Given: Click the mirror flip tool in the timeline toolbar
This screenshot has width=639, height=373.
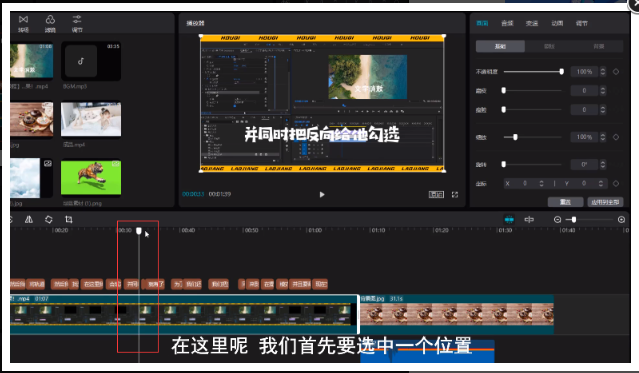Looking at the screenshot, I should [x=29, y=219].
